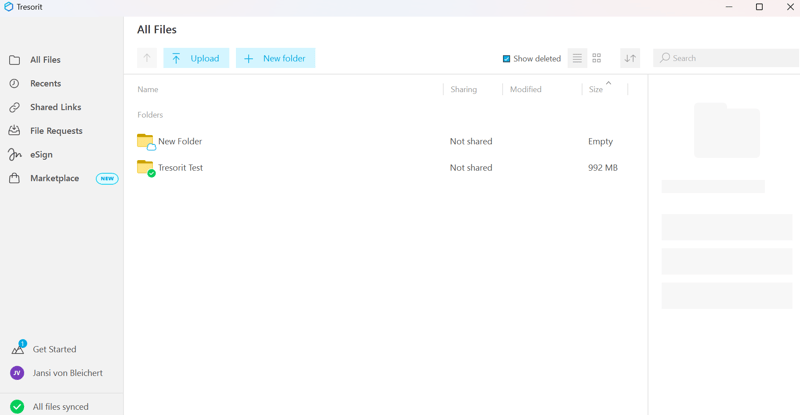Sort by the Name column header

click(148, 89)
